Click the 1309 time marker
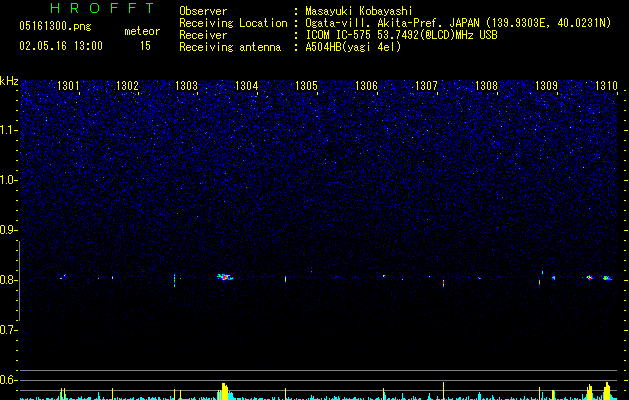629x400 pixels. (x=546, y=86)
